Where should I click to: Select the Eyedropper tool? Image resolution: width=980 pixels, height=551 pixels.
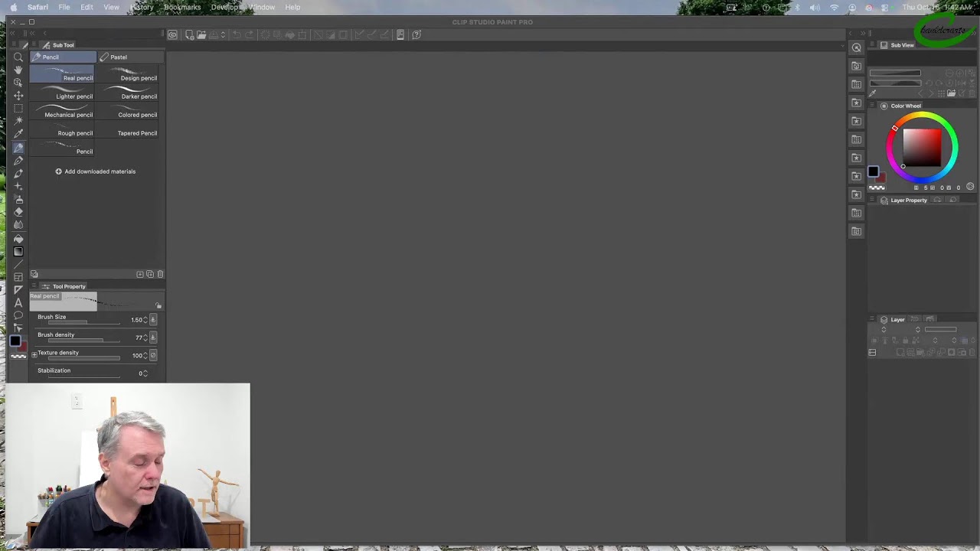click(x=18, y=134)
